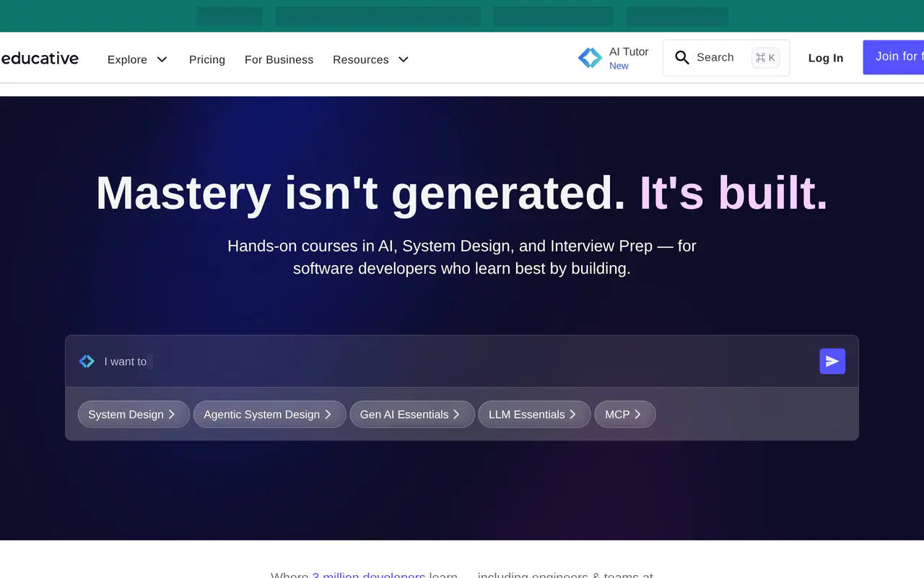Expand the Explore dropdown menu
Viewport: 924px width, 578px height.
pos(137,59)
